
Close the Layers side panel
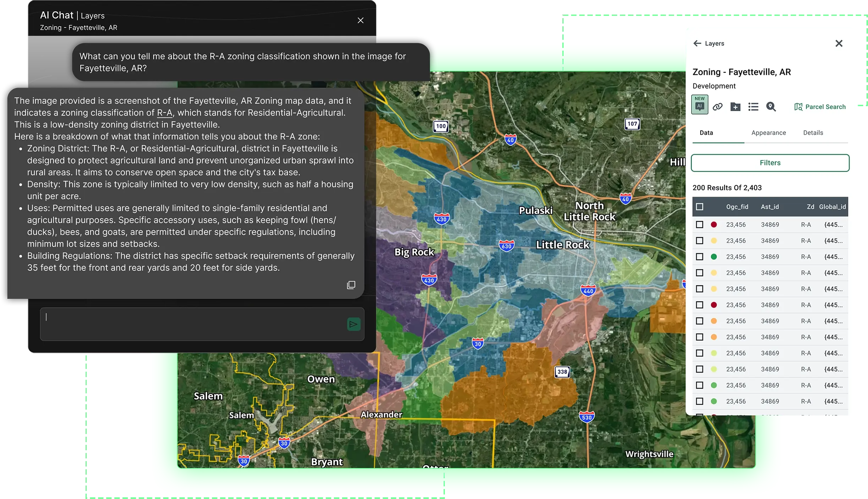point(839,43)
